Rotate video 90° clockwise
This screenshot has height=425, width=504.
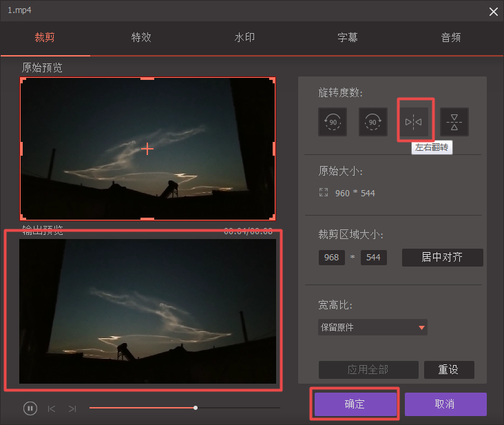coord(372,122)
